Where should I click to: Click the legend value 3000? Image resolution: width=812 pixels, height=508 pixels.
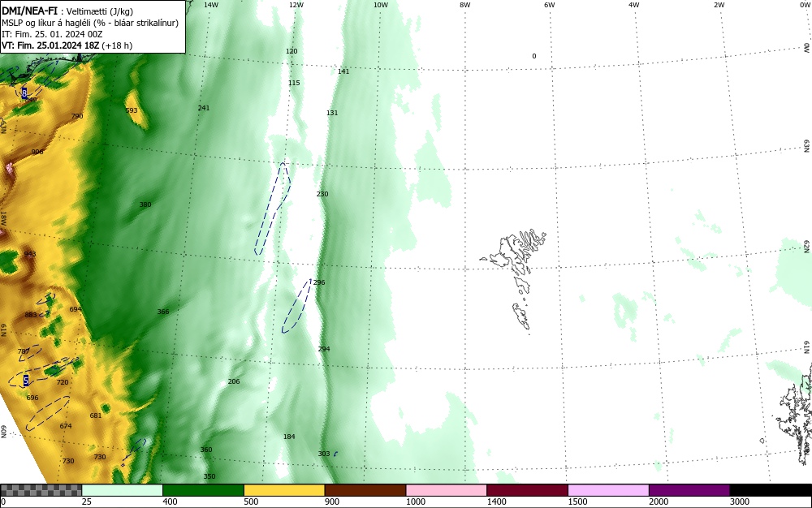coord(740,502)
